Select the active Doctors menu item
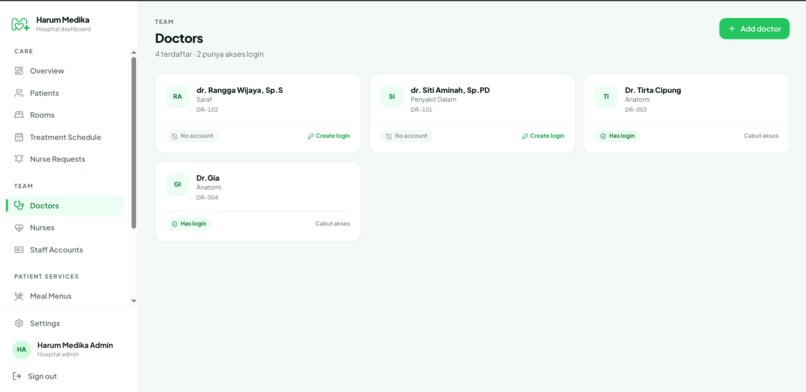The image size is (806, 392). tap(65, 206)
